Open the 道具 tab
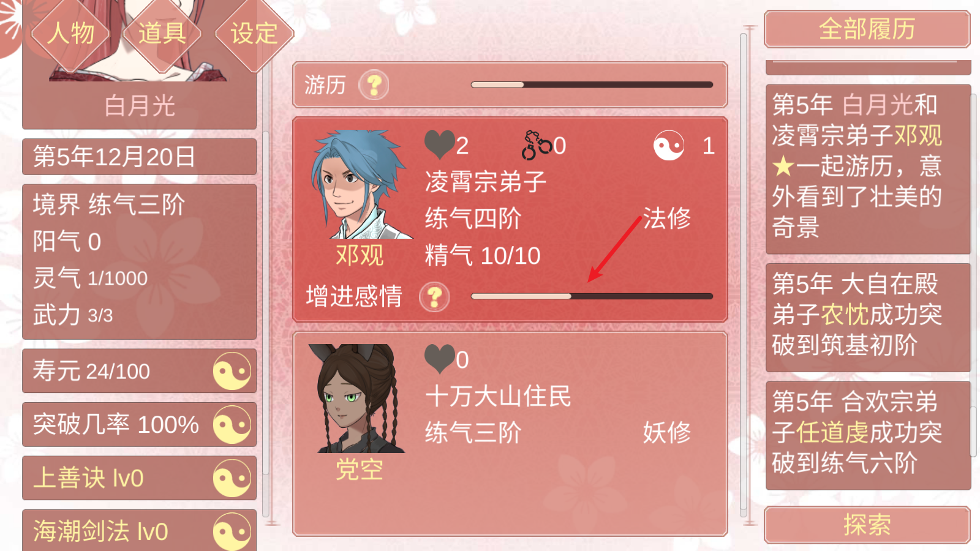Image resolution: width=980 pixels, height=551 pixels. [162, 33]
